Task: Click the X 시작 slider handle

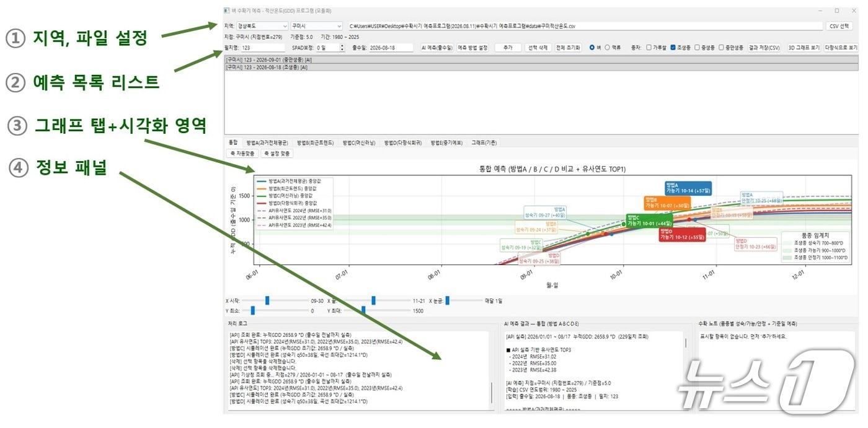Action: click(267, 300)
